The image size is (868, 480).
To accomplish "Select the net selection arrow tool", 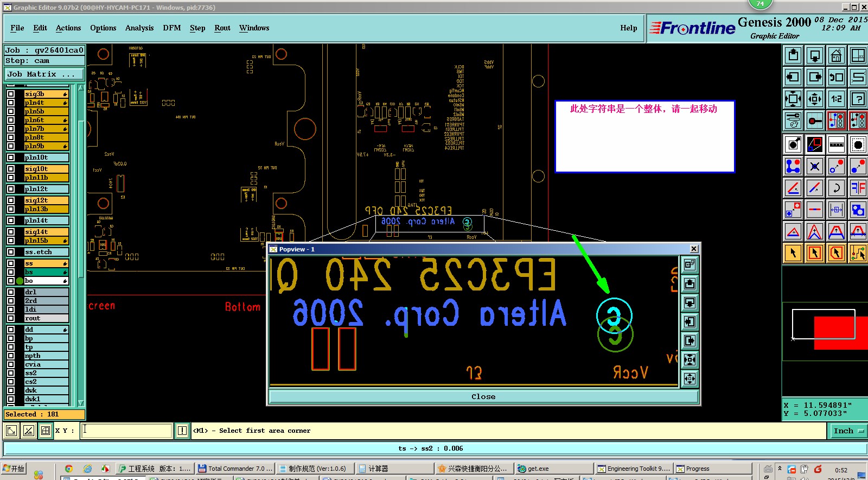I will pos(858,253).
